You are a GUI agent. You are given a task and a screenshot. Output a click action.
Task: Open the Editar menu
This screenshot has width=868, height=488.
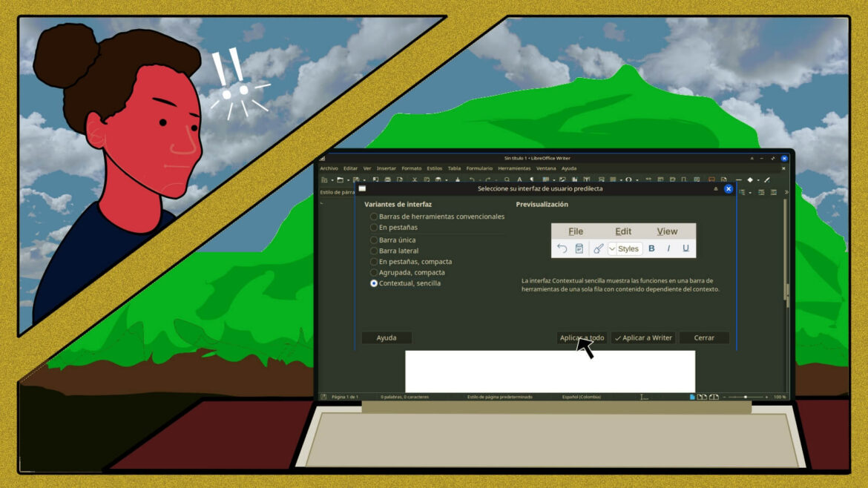click(x=350, y=168)
